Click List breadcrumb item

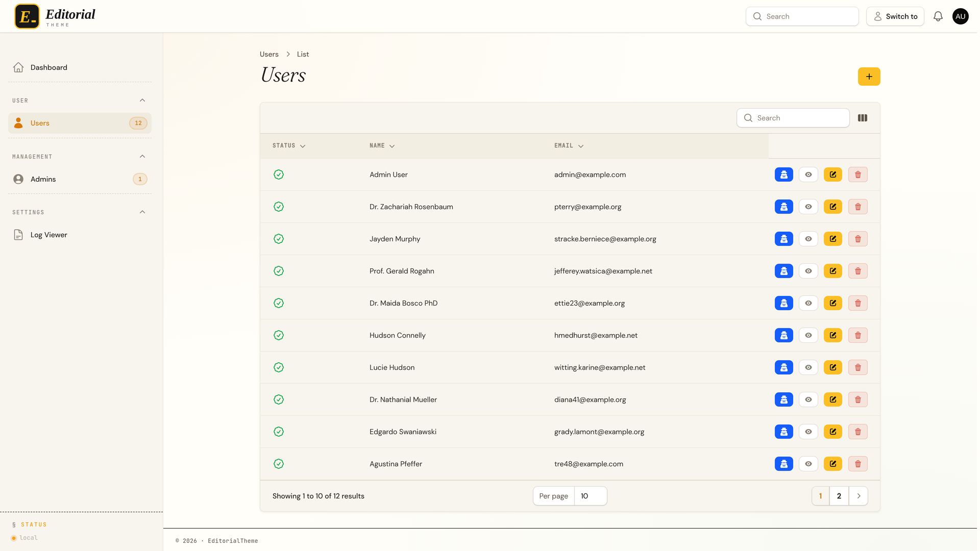pos(303,54)
